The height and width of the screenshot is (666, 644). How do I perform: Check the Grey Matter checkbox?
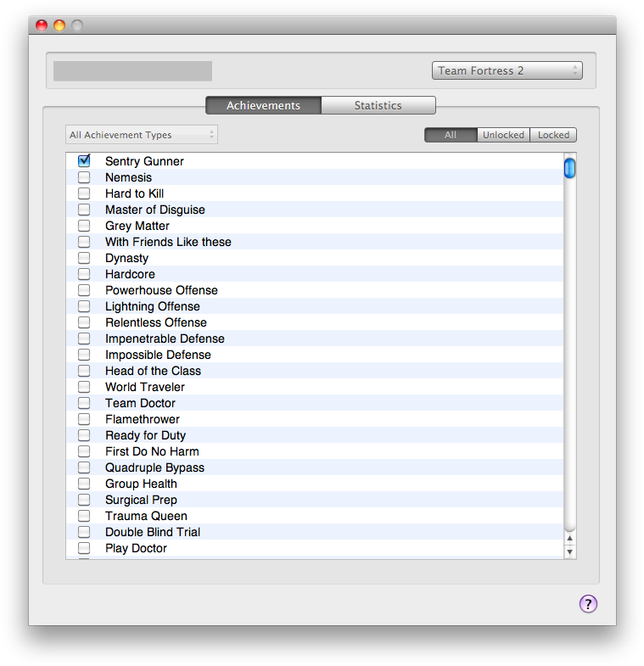[x=84, y=226]
